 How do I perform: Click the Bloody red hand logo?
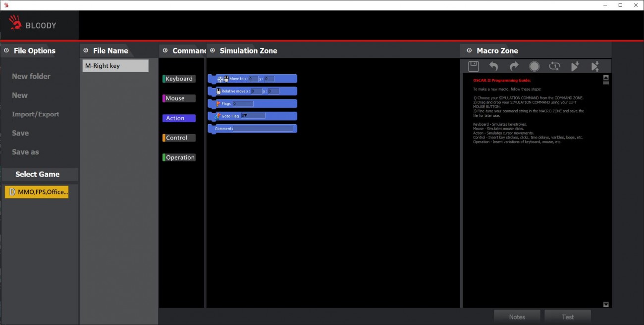tap(16, 23)
